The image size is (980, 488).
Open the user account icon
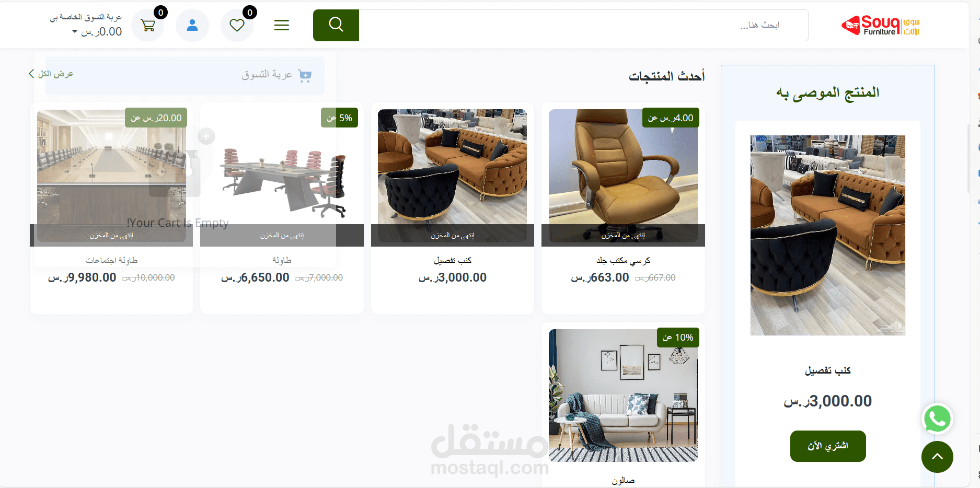192,25
